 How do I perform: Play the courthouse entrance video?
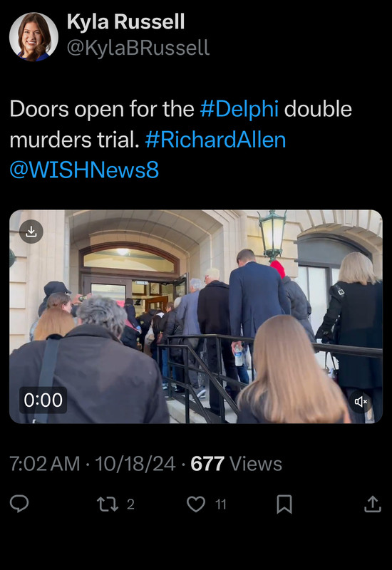(x=196, y=316)
